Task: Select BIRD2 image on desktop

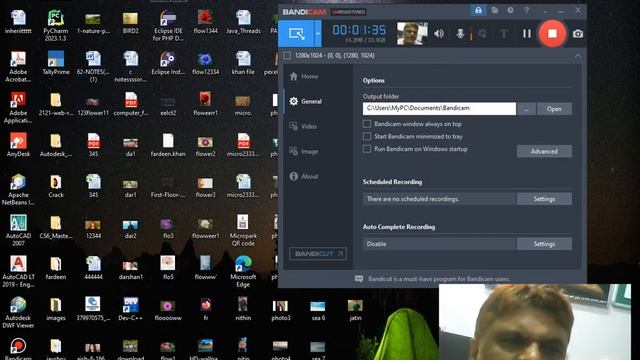Action: point(131,21)
